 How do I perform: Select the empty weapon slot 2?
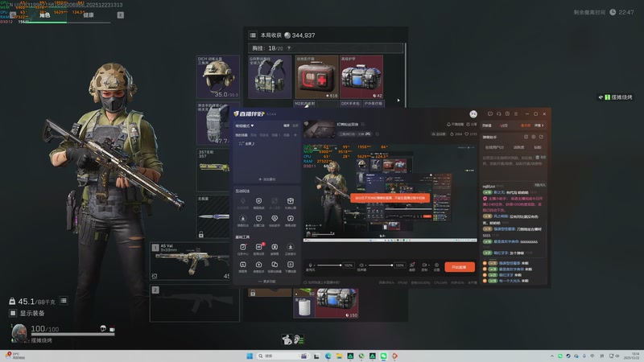pyautogui.click(x=195, y=303)
